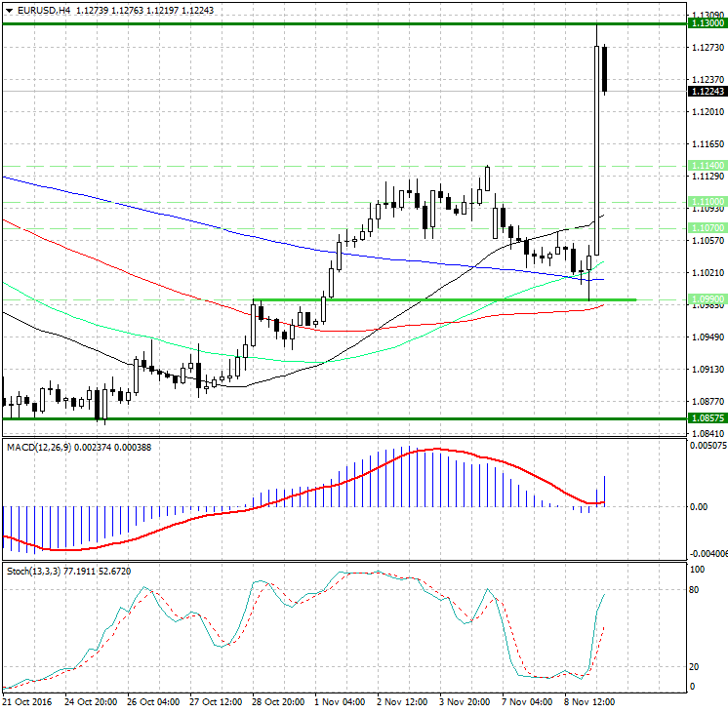This screenshot has height=713, width=728.
Task: Click the MACD(12,26,9) indicator label
Action: [39, 448]
